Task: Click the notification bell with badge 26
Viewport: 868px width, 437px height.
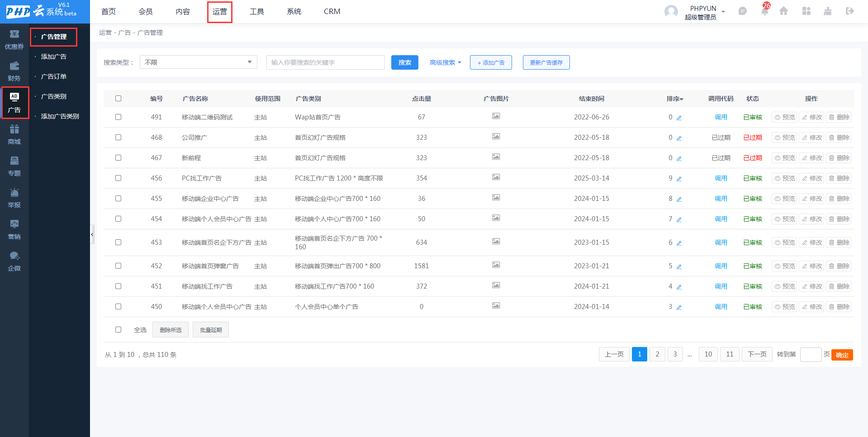Action: [x=765, y=11]
